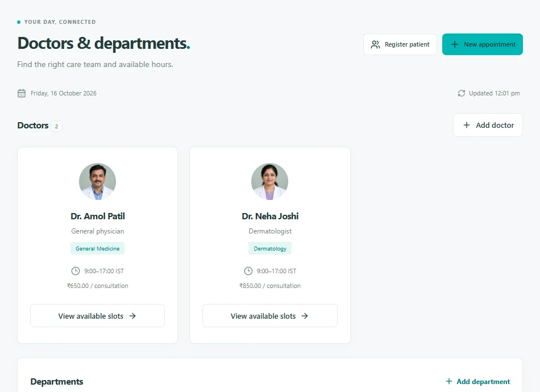
Task: Click the Dr. Neha Joshi name
Action: (270, 216)
